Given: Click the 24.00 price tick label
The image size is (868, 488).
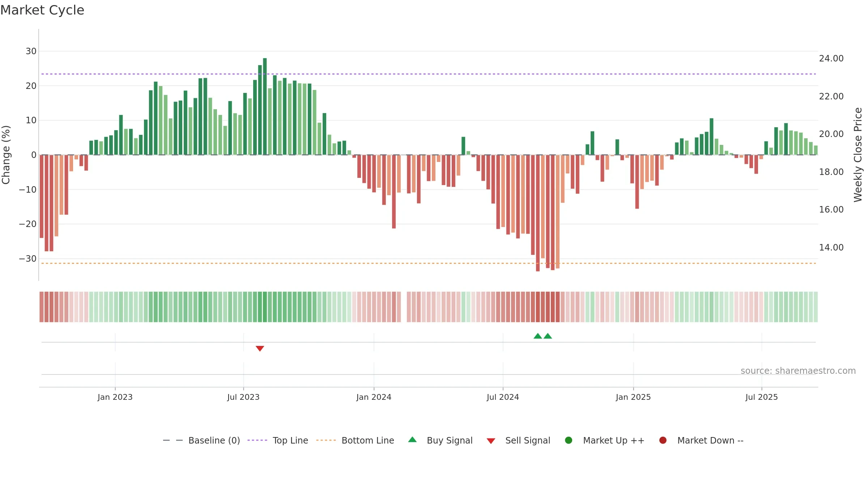Looking at the screenshot, I should [x=831, y=59].
